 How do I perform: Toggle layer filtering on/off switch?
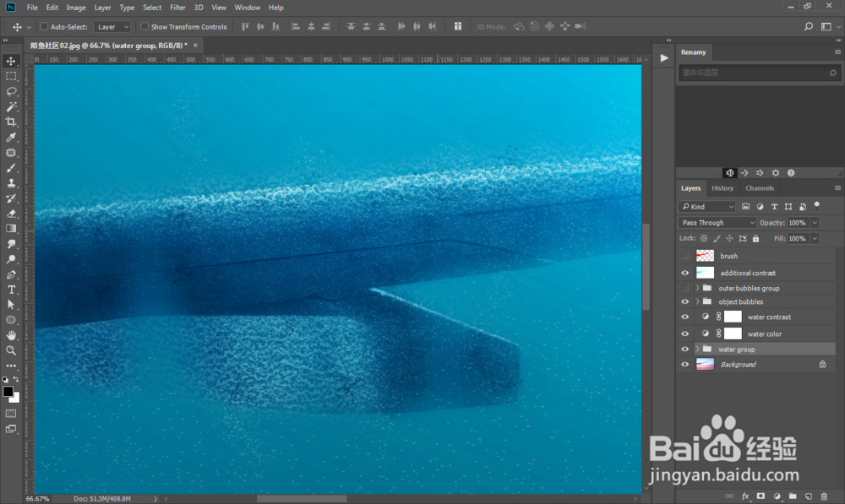point(817,206)
